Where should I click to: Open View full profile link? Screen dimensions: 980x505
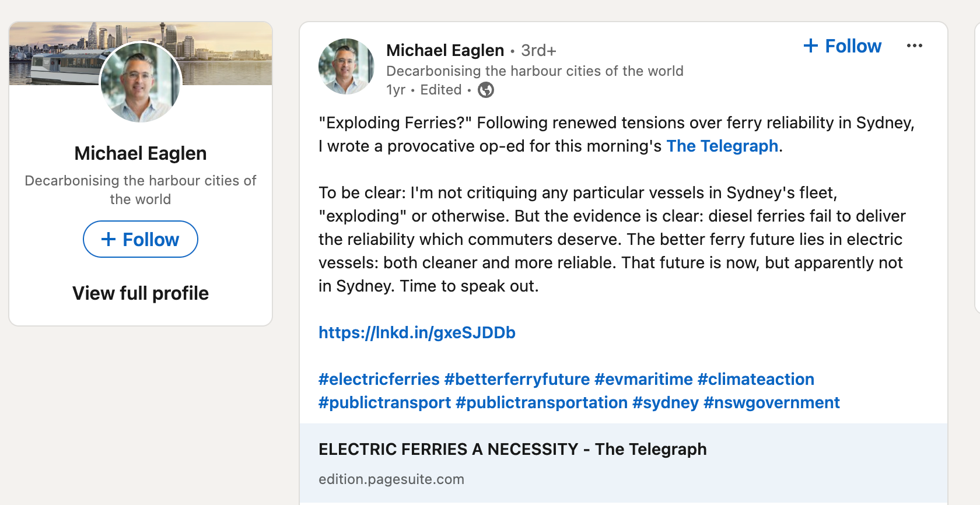[x=141, y=293]
